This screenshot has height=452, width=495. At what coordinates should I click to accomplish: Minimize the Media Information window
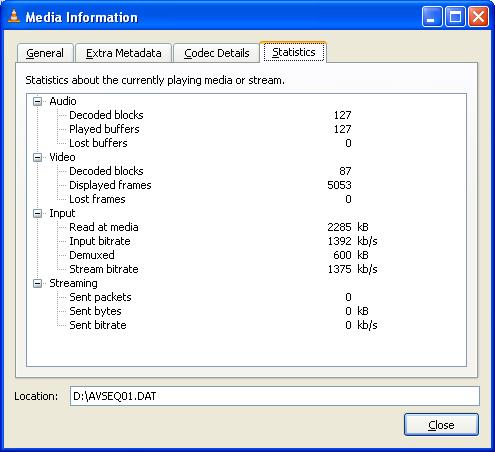pos(432,17)
